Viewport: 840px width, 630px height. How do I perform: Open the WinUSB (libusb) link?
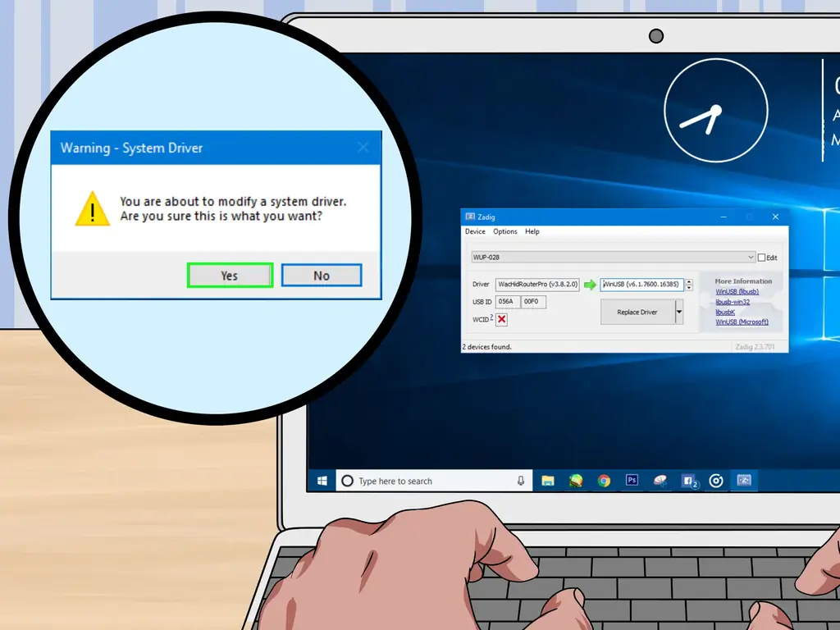737,292
